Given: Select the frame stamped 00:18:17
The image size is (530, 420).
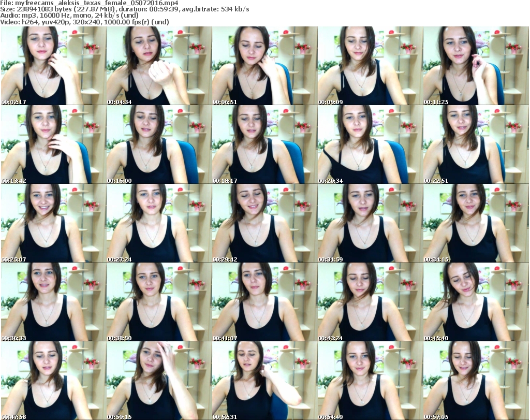Looking at the screenshot, I should [x=264, y=144].
